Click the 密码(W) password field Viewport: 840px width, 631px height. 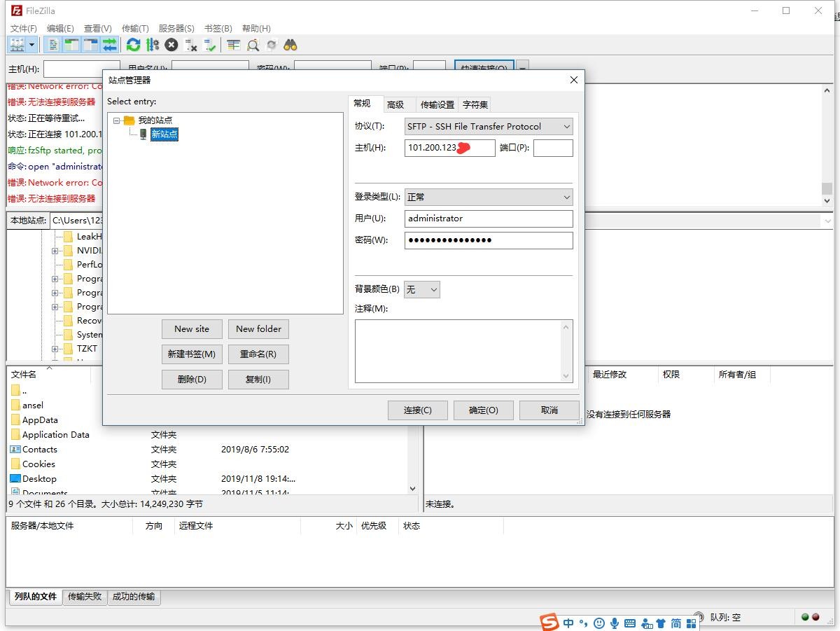point(489,240)
